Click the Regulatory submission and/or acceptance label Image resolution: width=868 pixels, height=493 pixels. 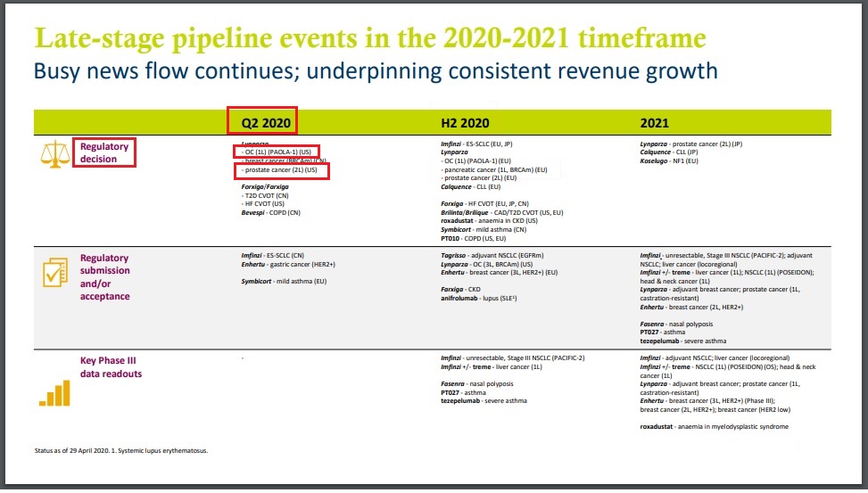pyautogui.click(x=105, y=277)
